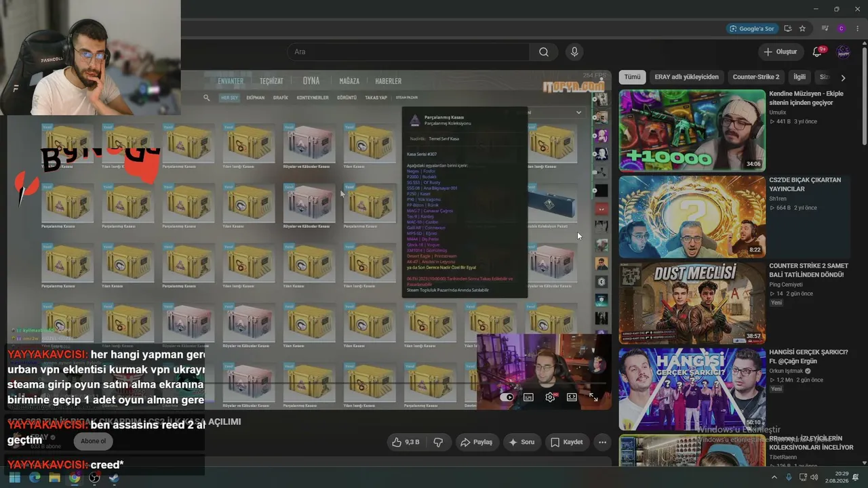Save video with Kaydet button
Viewport: 868px width, 488px height.
pyautogui.click(x=566, y=442)
